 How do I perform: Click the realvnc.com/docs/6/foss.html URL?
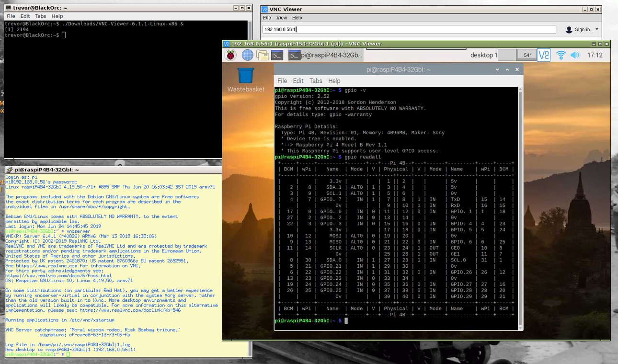click(58, 276)
